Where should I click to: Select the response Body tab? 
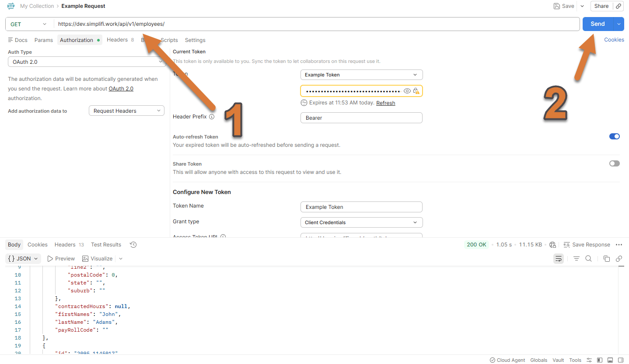(x=14, y=245)
